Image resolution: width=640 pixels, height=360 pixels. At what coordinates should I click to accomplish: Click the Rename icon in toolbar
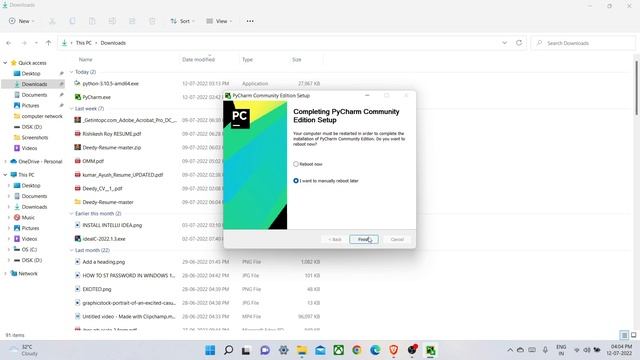(x=112, y=21)
